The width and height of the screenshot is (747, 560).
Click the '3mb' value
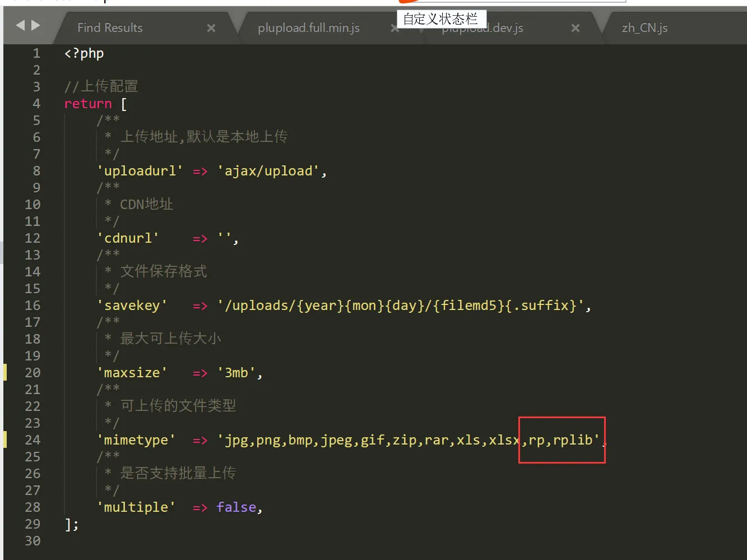tap(236, 373)
